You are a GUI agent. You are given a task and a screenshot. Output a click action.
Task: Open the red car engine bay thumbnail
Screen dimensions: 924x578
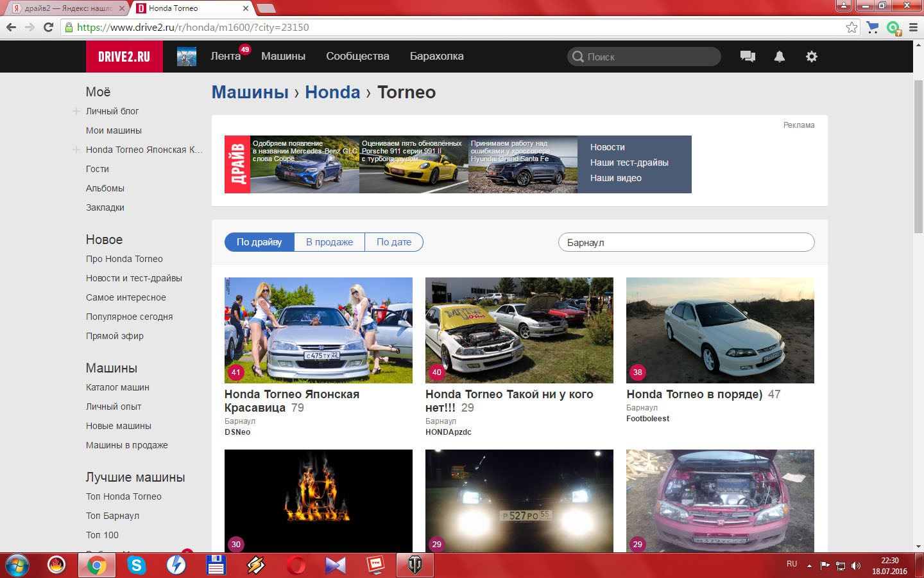pyautogui.click(x=720, y=500)
